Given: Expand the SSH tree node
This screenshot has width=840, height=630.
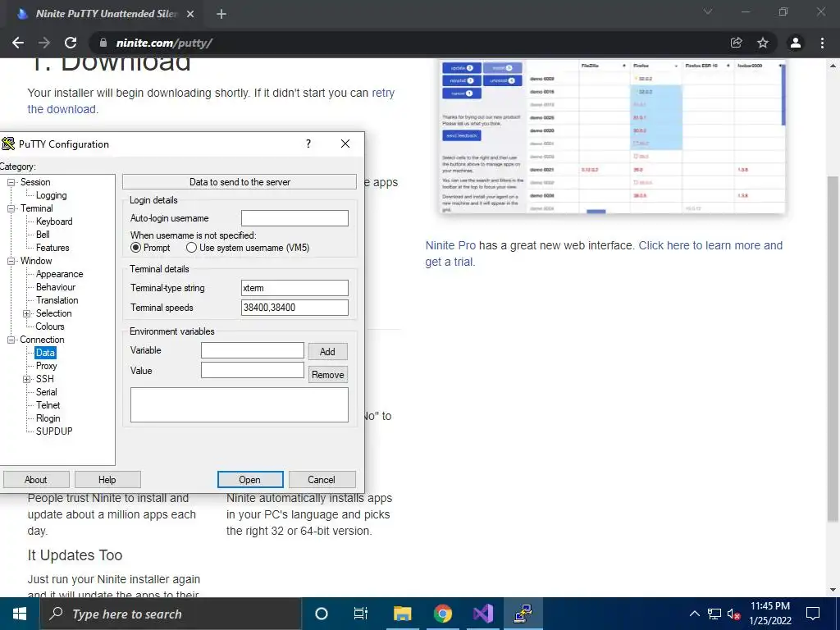Looking at the screenshot, I should [x=26, y=379].
